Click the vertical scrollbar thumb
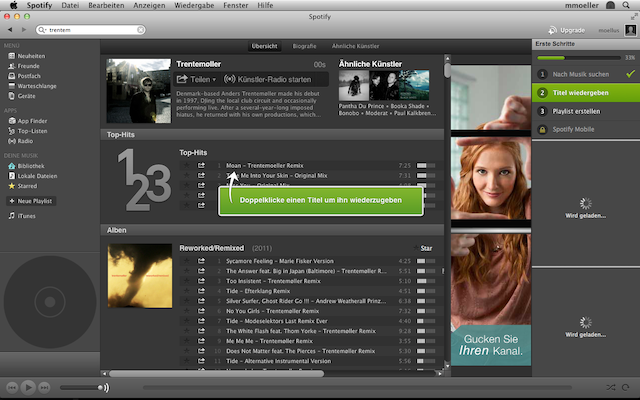 447,70
